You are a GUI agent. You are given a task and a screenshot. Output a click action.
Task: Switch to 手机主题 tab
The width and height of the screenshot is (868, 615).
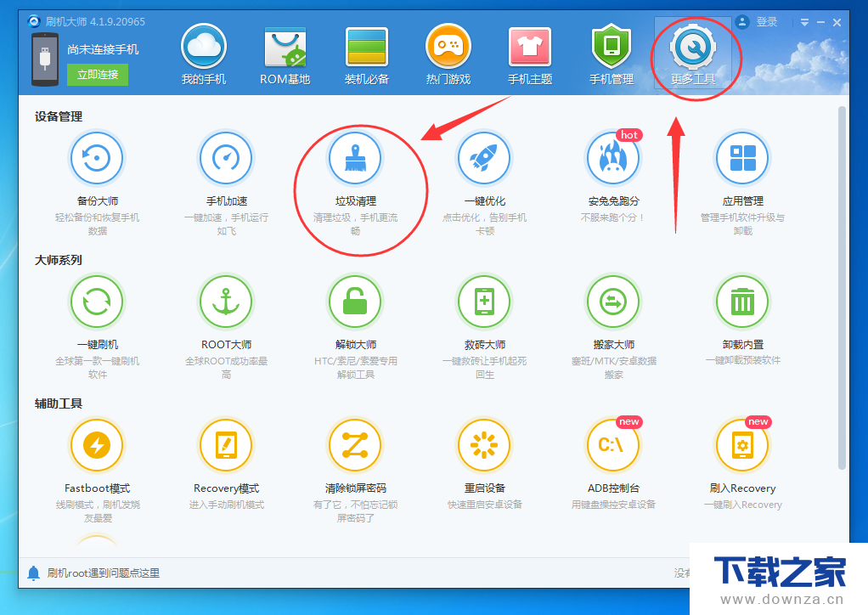pyautogui.click(x=530, y=55)
